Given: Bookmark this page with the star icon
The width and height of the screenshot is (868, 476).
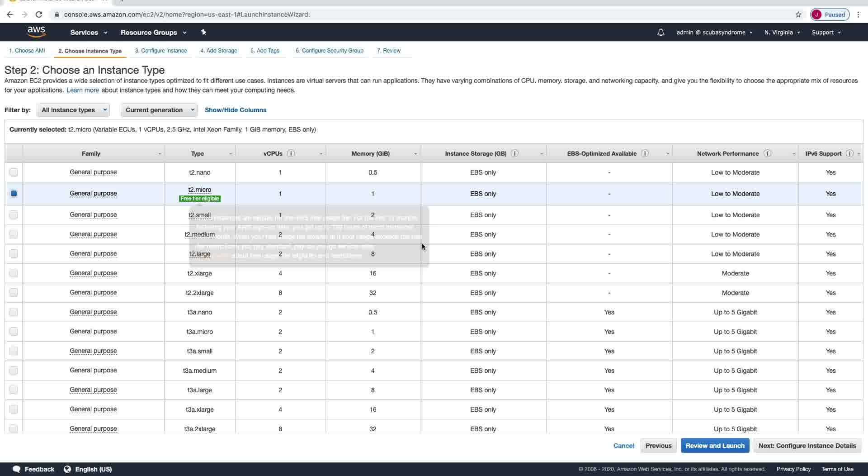Looking at the screenshot, I should tap(798, 14).
